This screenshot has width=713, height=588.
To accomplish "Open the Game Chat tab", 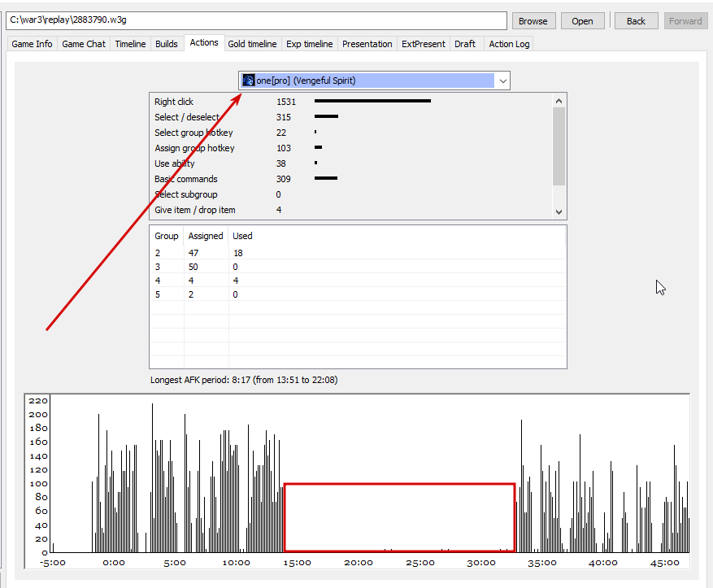I will click(x=84, y=44).
